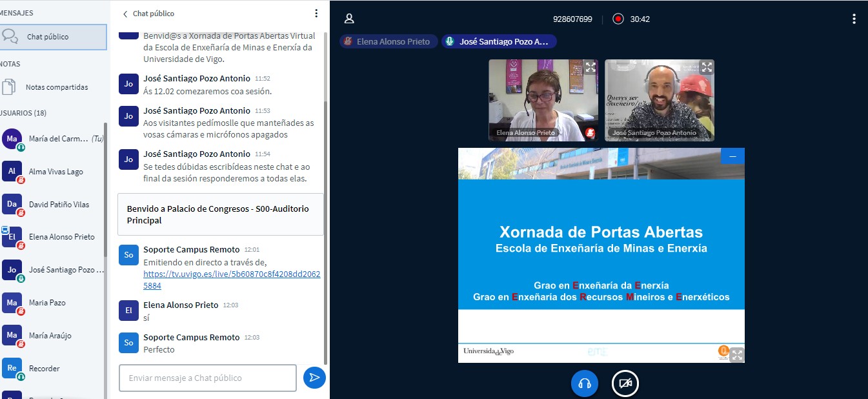This screenshot has width=868, height=399.
Task: Click María Araújo's avatar icon
Action: [x=12, y=336]
